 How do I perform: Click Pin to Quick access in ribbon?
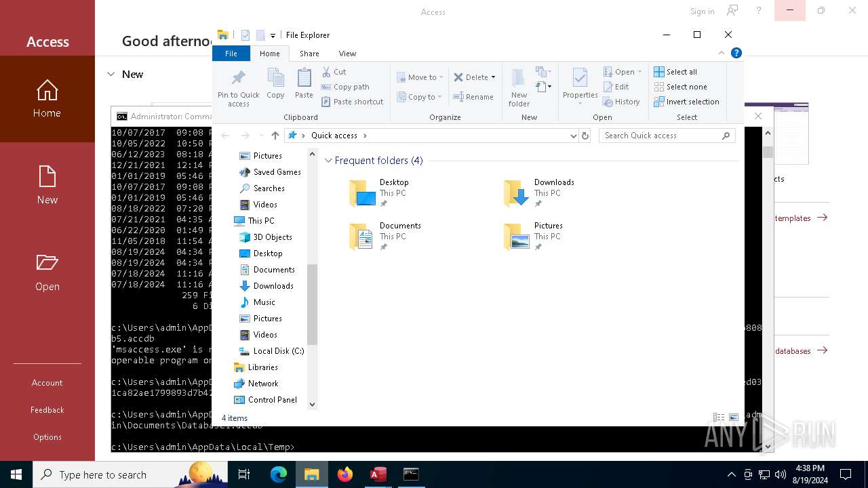(238, 87)
